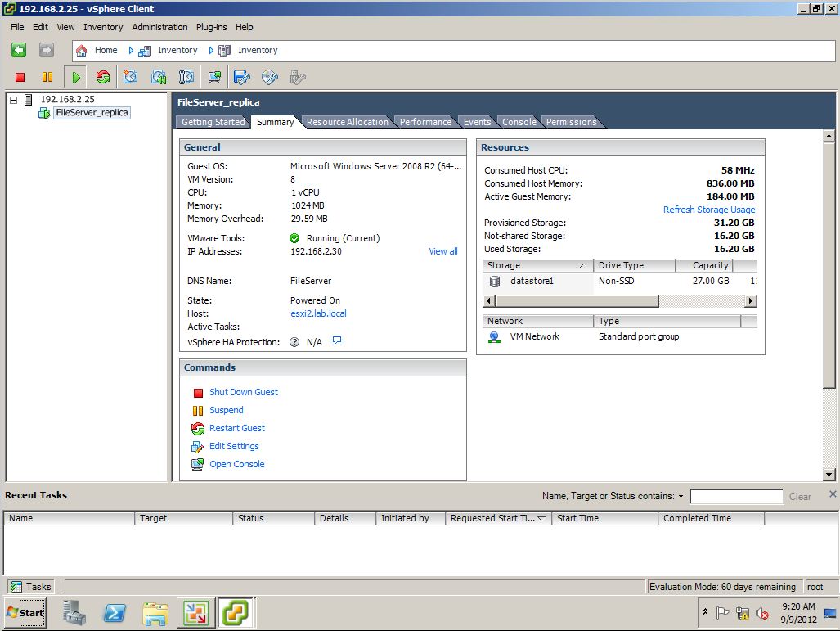
Task: Open Windows Explorer from the taskbar
Action: [x=155, y=613]
